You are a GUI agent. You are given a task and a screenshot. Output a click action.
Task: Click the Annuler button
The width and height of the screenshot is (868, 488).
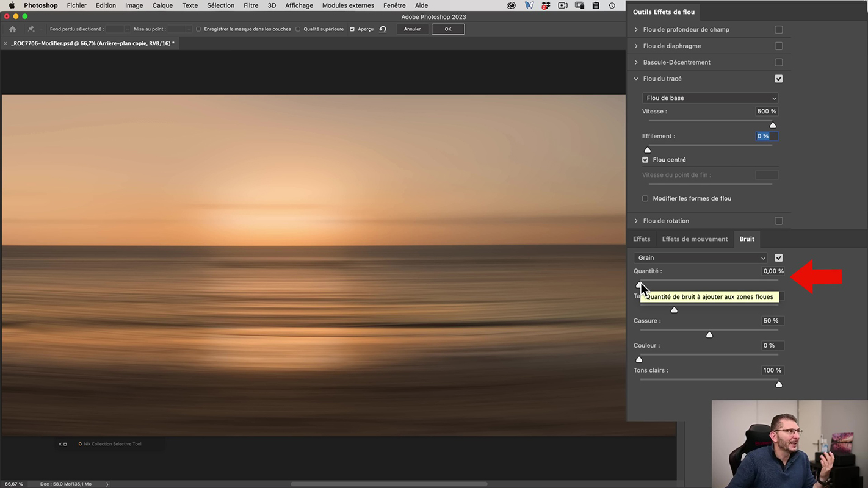pyautogui.click(x=412, y=29)
